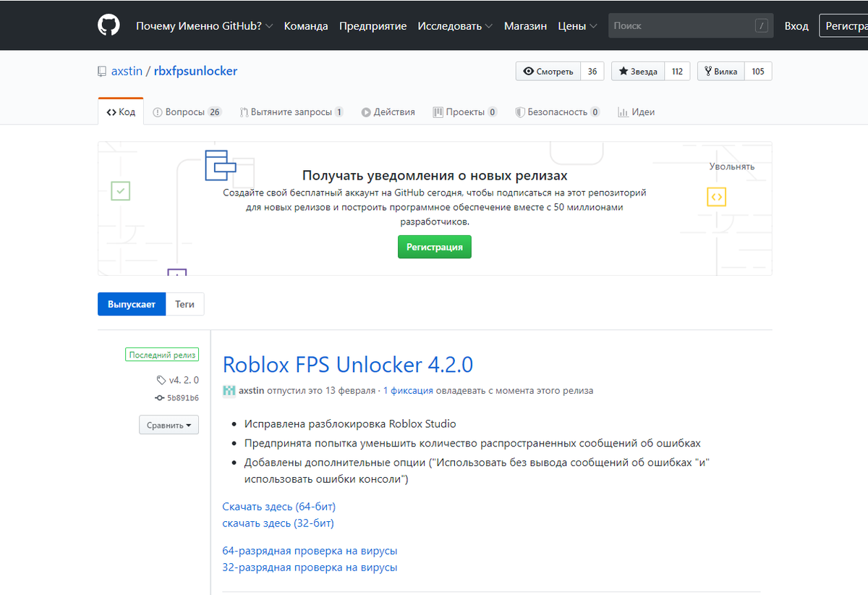Viewport: 868px width, 595px height.
Task: Switch to the Вопросы tab
Action: (187, 111)
